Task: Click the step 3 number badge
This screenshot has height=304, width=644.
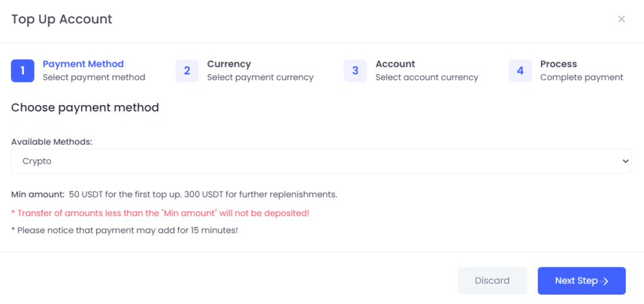Action: pos(355,70)
